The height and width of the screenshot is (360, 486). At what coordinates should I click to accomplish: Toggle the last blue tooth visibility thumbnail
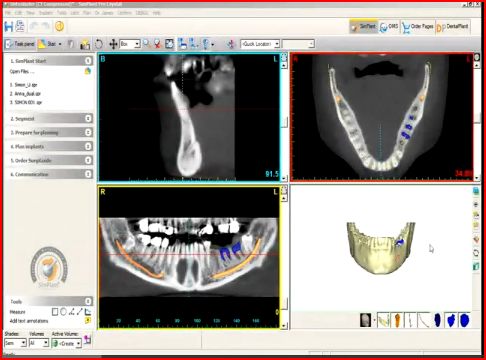(x=464, y=320)
